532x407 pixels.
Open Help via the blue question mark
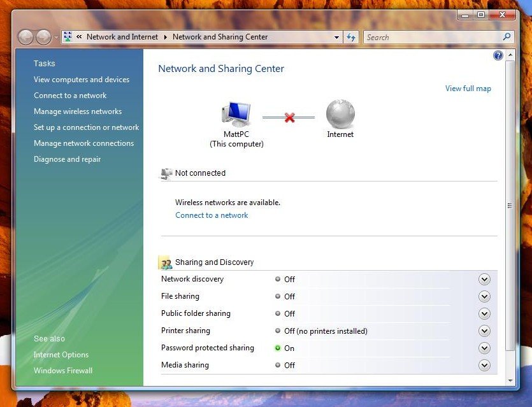498,55
